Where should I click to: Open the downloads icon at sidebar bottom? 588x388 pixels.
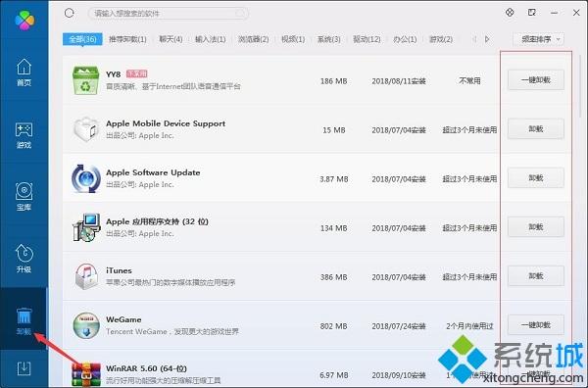[x=24, y=368]
